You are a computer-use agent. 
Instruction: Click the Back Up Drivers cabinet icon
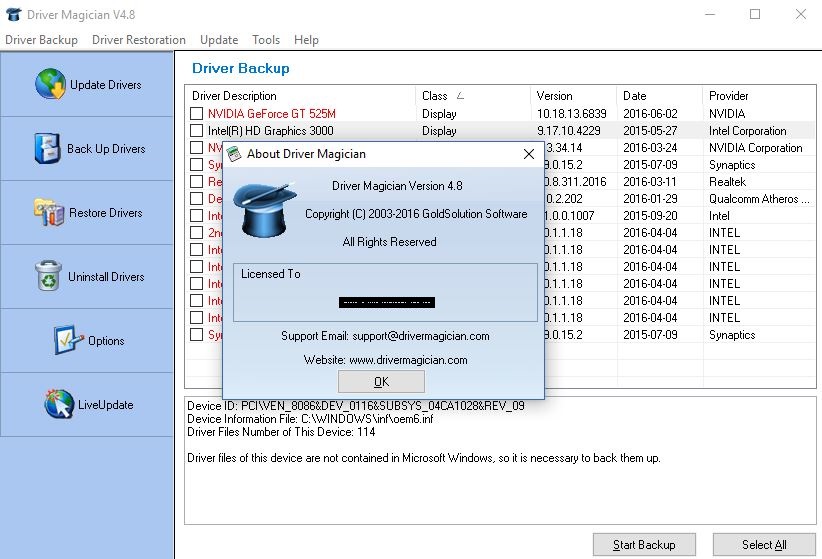tap(47, 148)
